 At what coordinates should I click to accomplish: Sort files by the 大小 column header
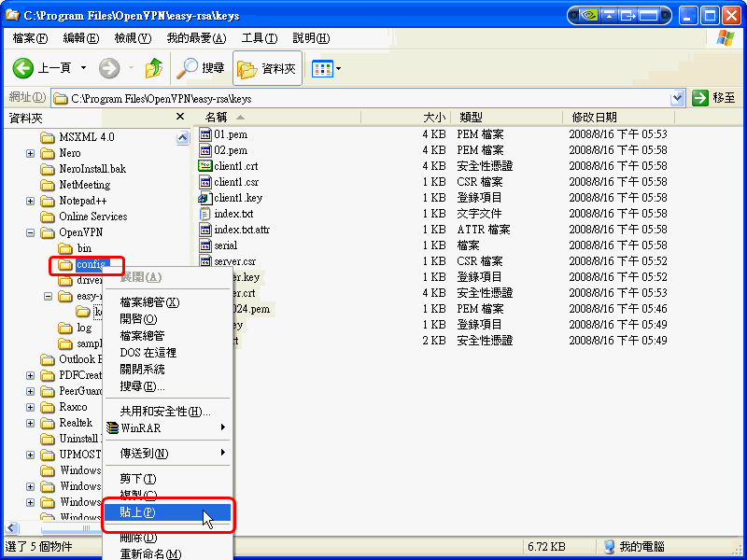(405, 118)
